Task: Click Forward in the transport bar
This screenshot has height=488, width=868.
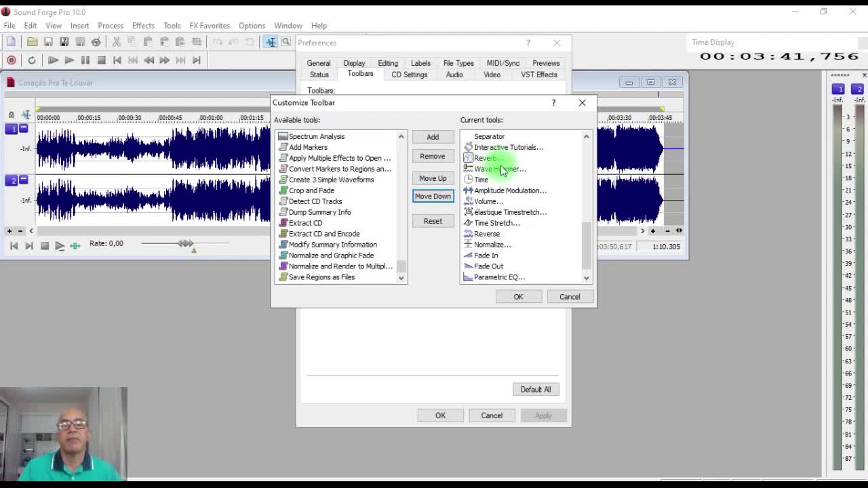Action: coord(165,60)
